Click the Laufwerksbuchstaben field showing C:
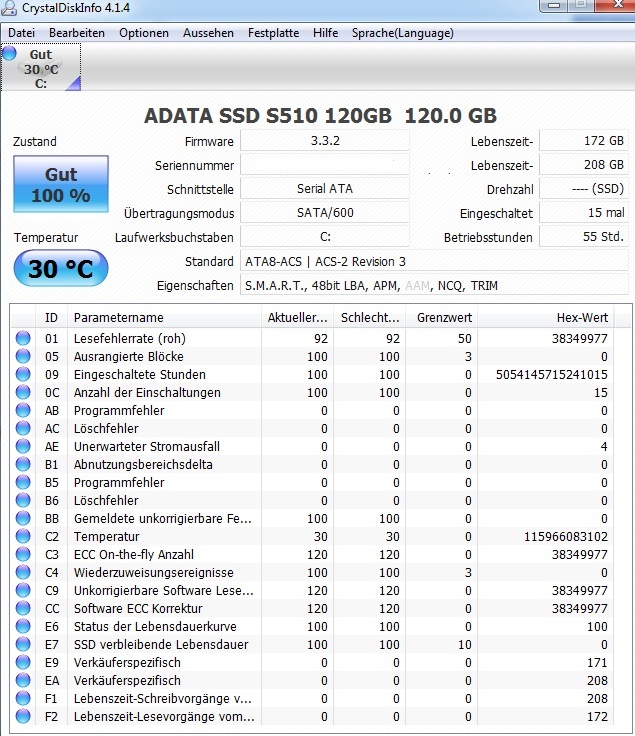635x736 pixels. [x=325, y=237]
